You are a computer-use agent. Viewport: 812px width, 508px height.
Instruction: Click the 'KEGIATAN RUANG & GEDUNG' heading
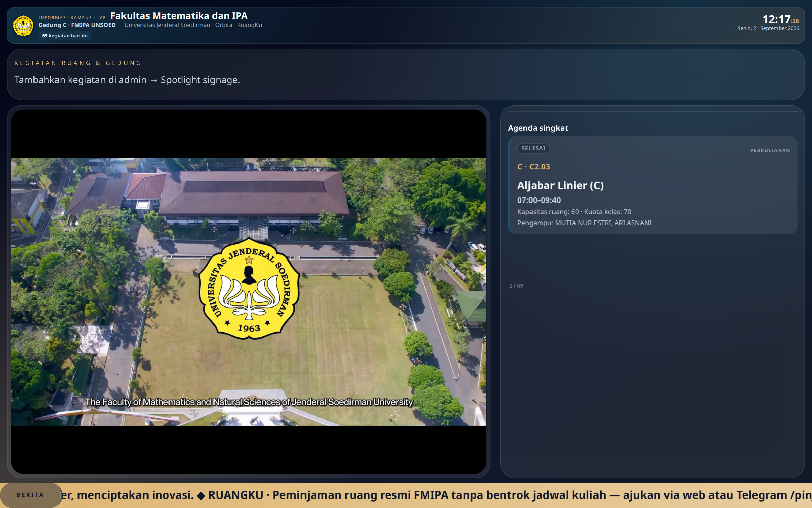(x=78, y=63)
